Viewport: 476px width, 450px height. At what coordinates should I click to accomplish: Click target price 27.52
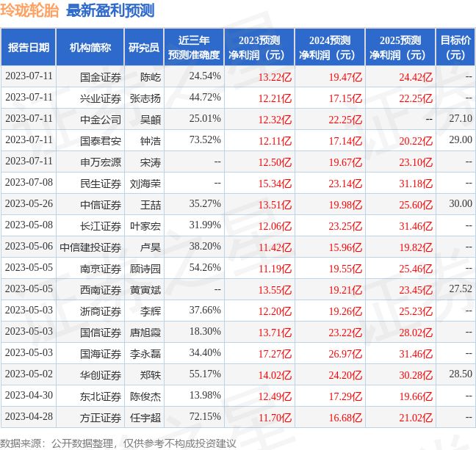coord(461,288)
